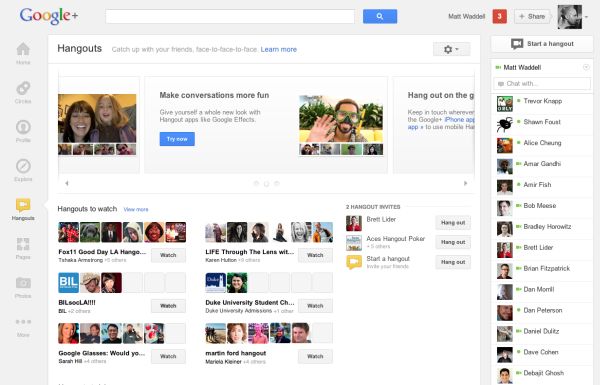The width and height of the screenshot is (600, 385).
Task: Click Matt Waddell name in top bar
Action: coord(466,16)
